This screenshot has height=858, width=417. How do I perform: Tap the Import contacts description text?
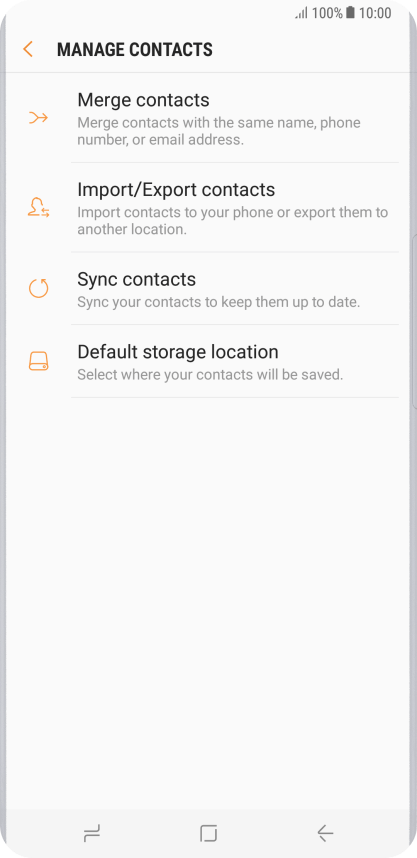tap(233, 221)
